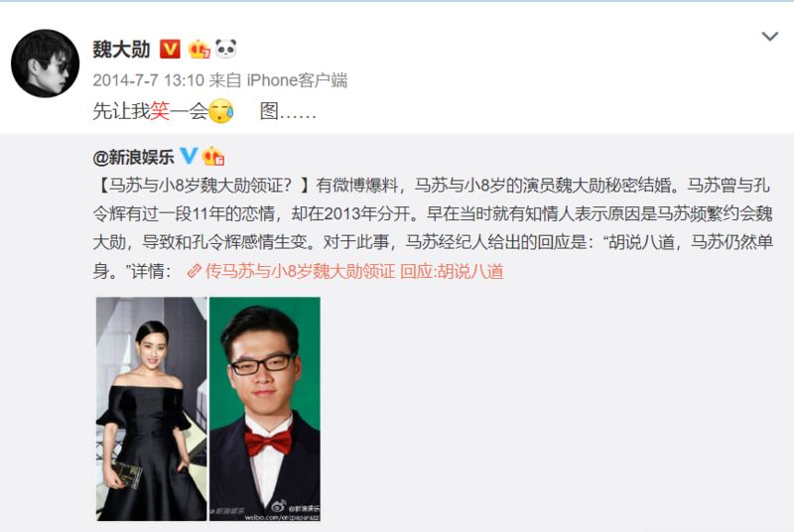
Task: Click the link chain icon before 传马苏
Action: 194,272
